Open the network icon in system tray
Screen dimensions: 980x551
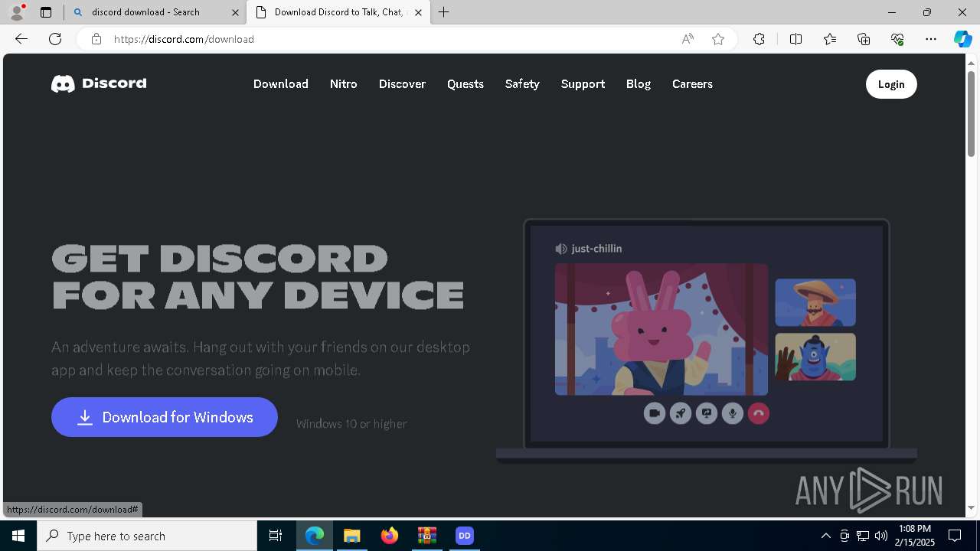click(863, 536)
